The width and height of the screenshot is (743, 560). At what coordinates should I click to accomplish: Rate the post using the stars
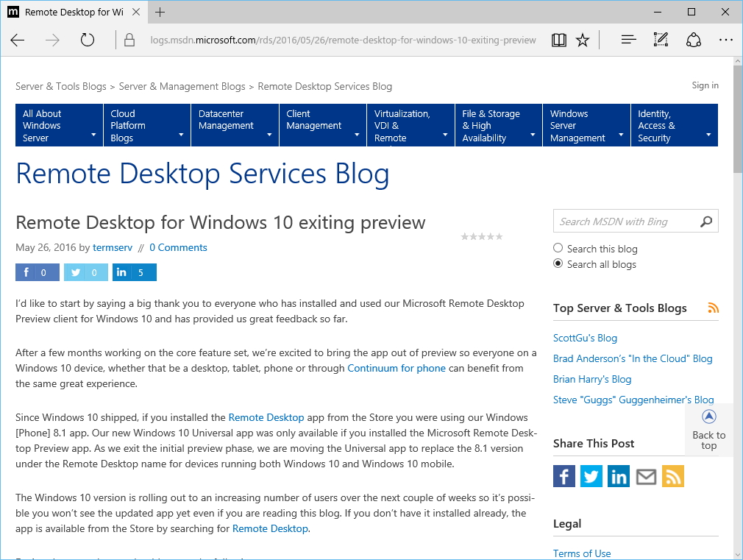[482, 236]
